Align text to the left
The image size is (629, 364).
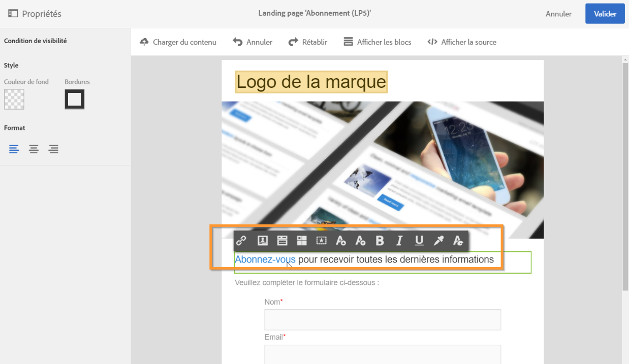pyautogui.click(x=14, y=149)
